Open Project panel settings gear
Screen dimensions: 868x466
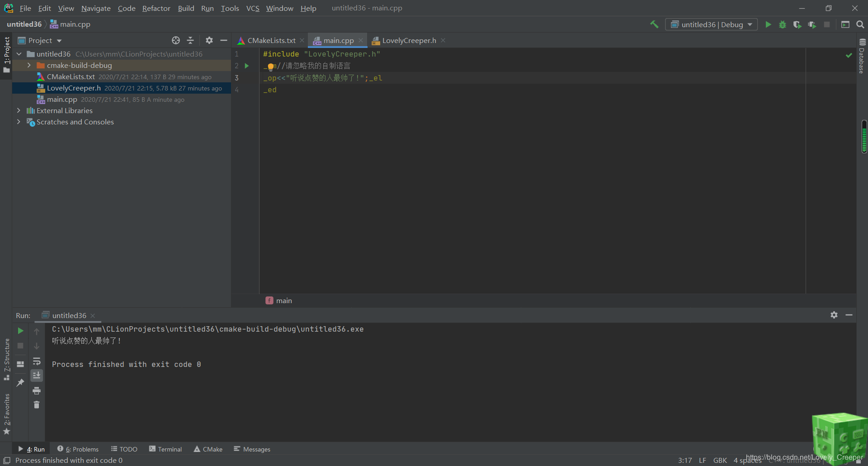(209, 40)
